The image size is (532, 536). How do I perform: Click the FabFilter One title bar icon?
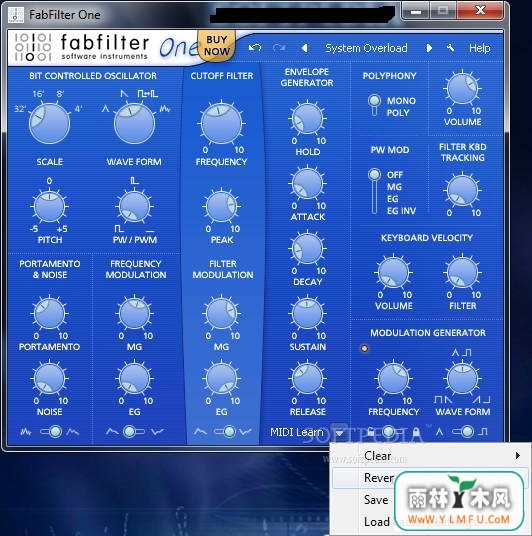pos(16,14)
